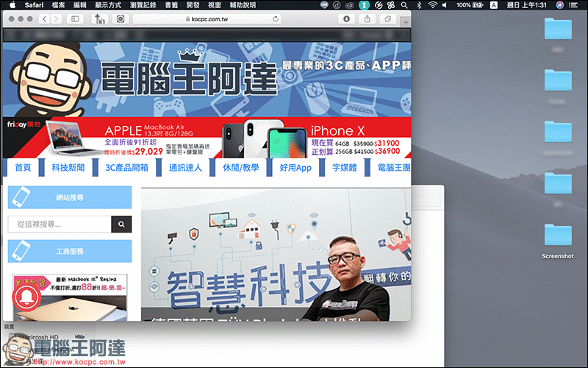The width and height of the screenshot is (588, 368).
Task: Open the Macbook 12 Retina sidebar ad
Action: 70,297
